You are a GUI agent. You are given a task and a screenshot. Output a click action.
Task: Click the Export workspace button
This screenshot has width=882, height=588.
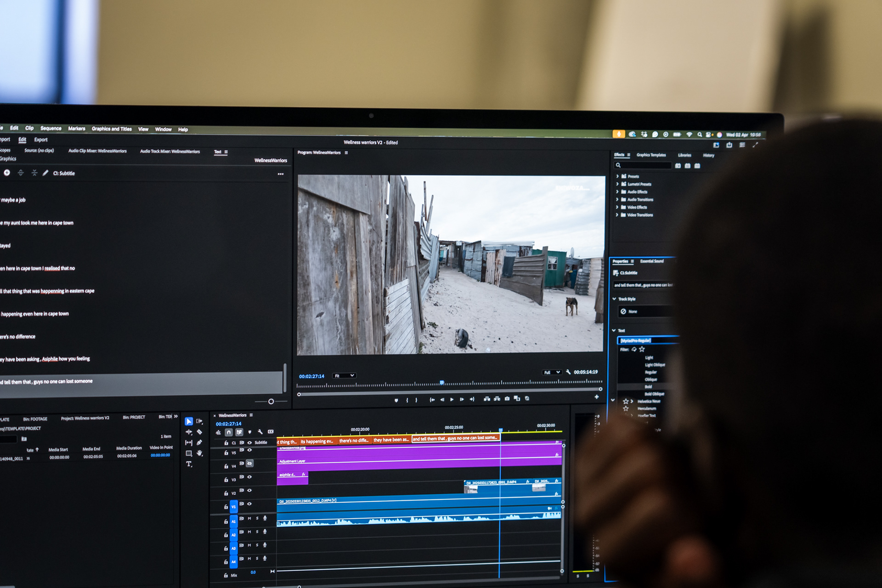coord(41,140)
